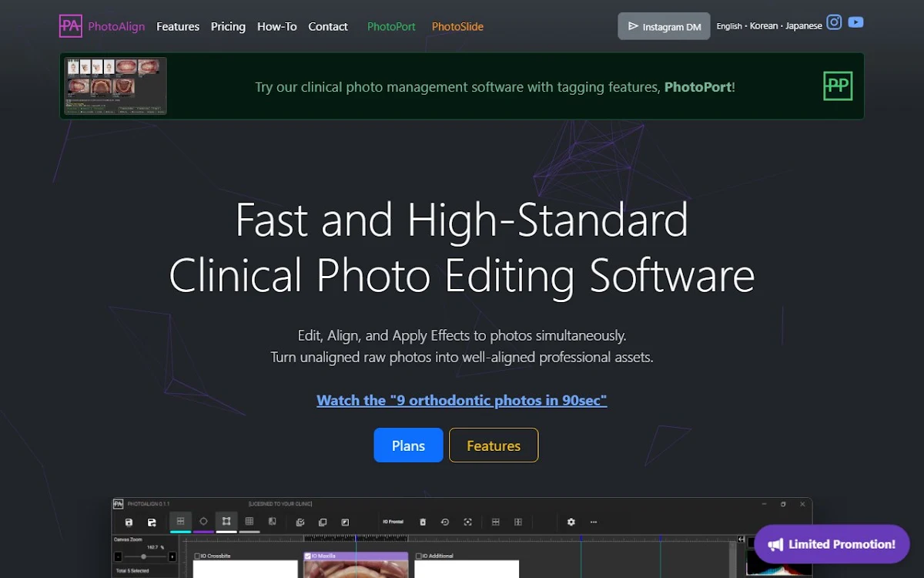Select the circle tool with purple underline

[203, 522]
